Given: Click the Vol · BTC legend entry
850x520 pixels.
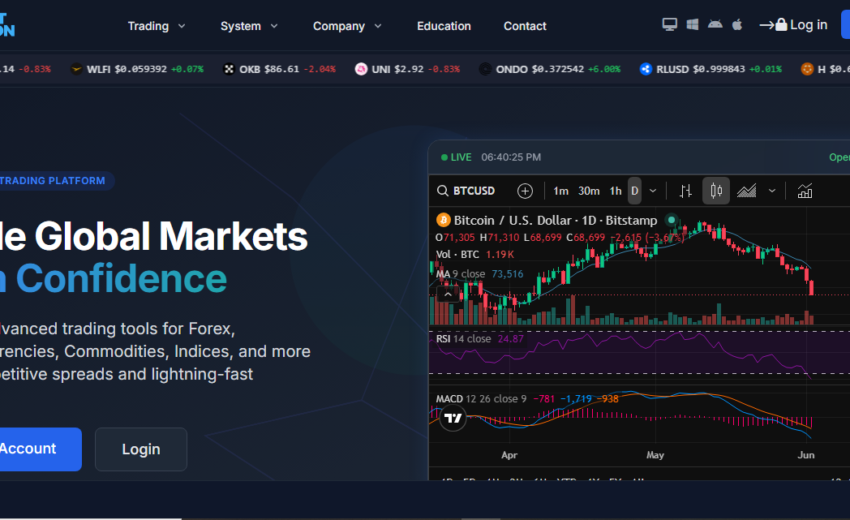Looking at the screenshot, I should tap(458, 254).
